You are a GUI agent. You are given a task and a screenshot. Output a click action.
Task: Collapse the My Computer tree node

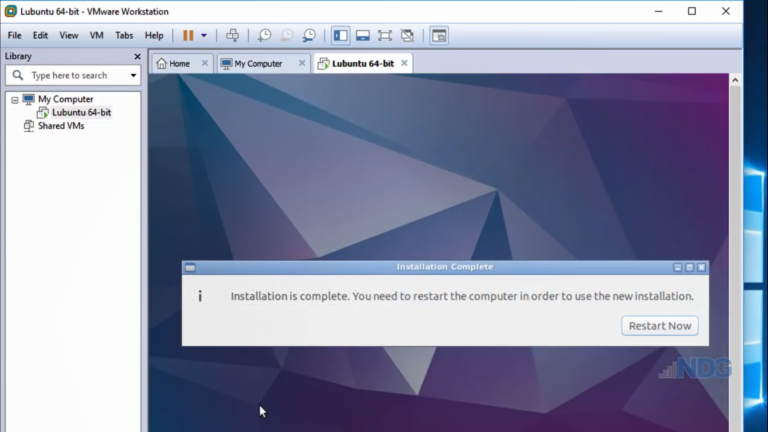(15, 100)
